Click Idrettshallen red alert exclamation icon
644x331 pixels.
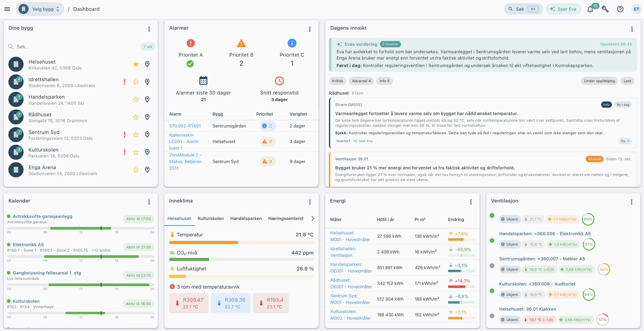(x=125, y=82)
